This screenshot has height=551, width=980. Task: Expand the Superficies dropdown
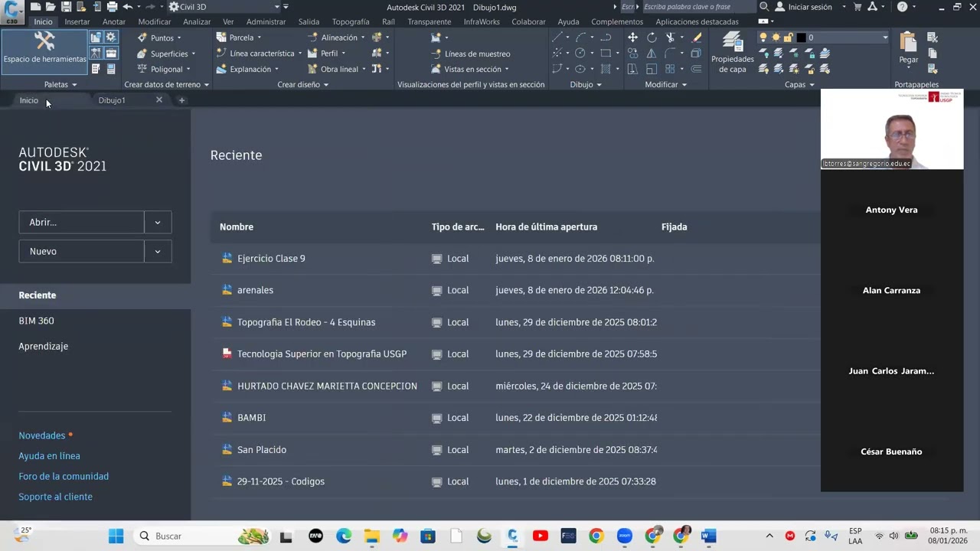[193, 54]
